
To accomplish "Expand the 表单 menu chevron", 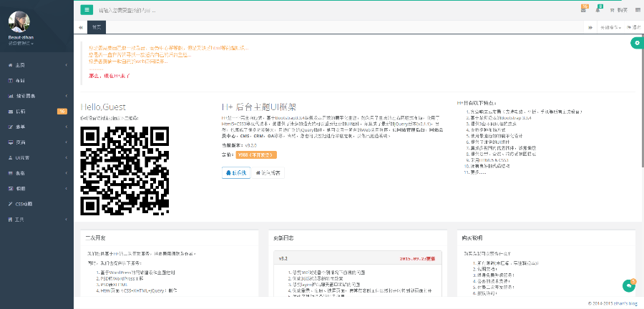I will [67, 127].
